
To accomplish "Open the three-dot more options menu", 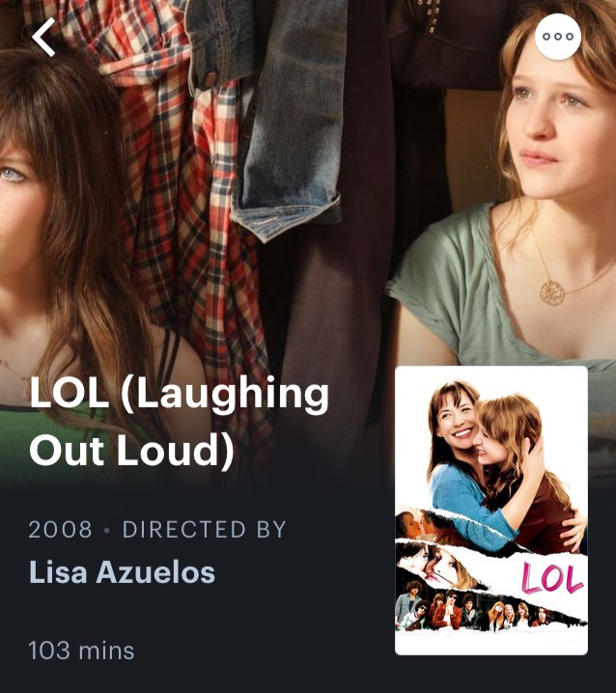I will pyautogui.click(x=557, y=37).
